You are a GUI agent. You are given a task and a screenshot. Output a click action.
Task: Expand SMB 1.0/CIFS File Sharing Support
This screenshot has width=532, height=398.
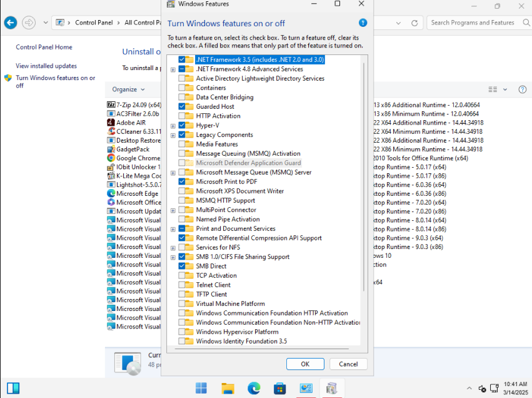[173, 257]
